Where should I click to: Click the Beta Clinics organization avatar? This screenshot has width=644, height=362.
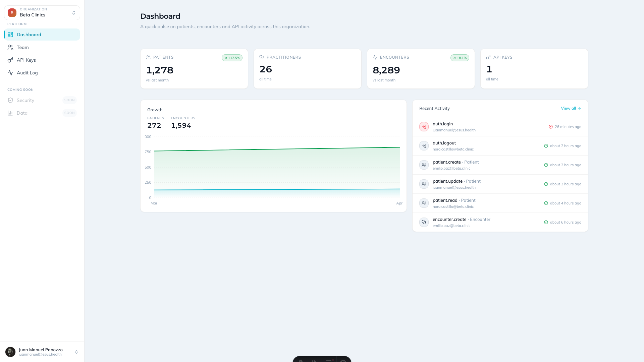(x=12, y=13)
